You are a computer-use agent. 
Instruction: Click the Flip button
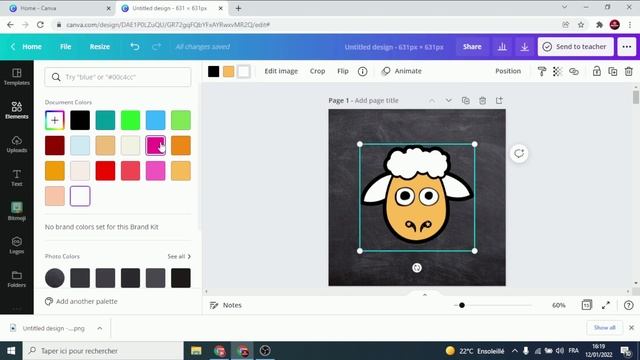343,71
